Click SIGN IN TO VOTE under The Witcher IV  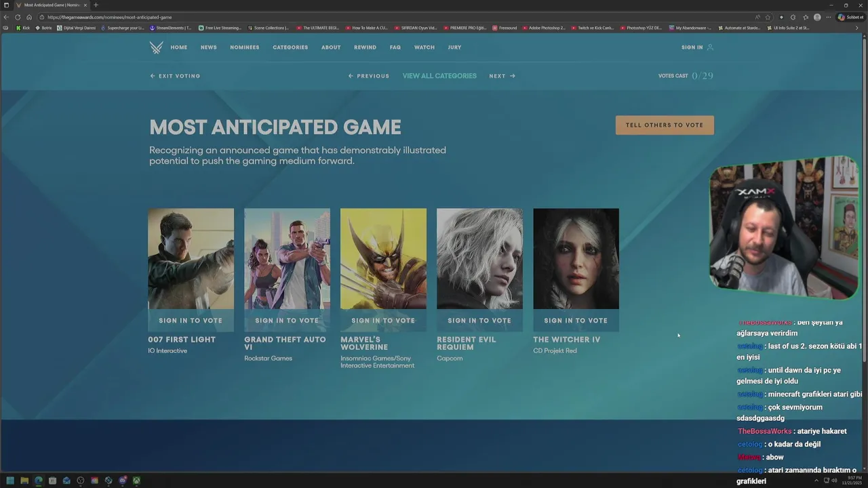pos(576,321)
